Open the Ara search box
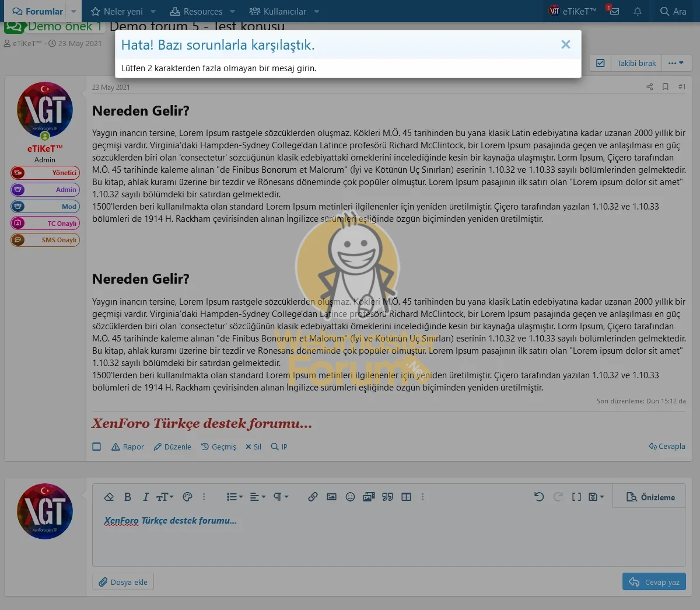The width and height of the screenshot is (700, 610). click(x=673, y=11)
